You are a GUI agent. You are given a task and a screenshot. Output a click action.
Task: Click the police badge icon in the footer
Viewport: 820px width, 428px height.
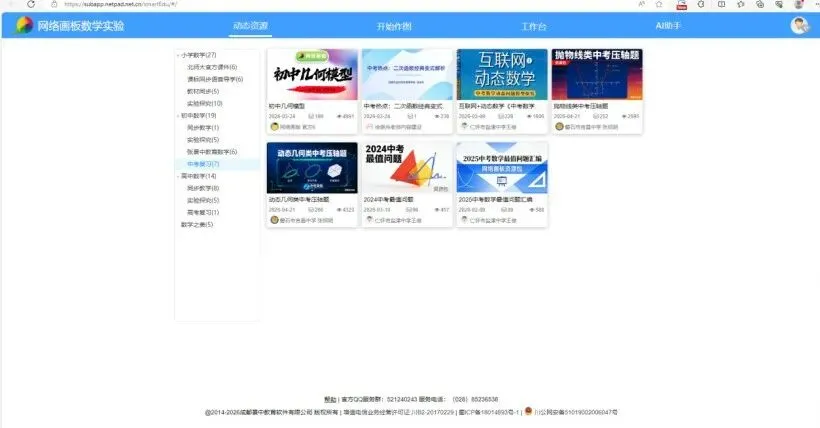click(x=528, y=411)
